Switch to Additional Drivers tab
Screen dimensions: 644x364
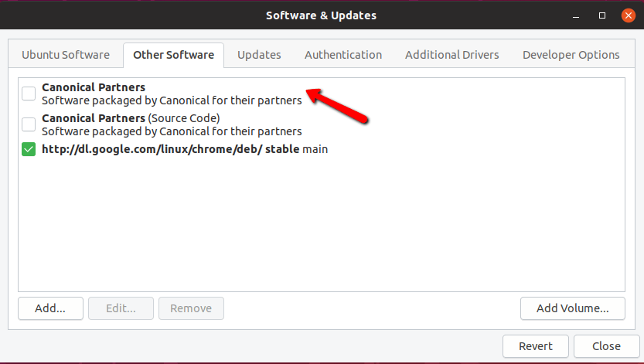pos(451,55)
